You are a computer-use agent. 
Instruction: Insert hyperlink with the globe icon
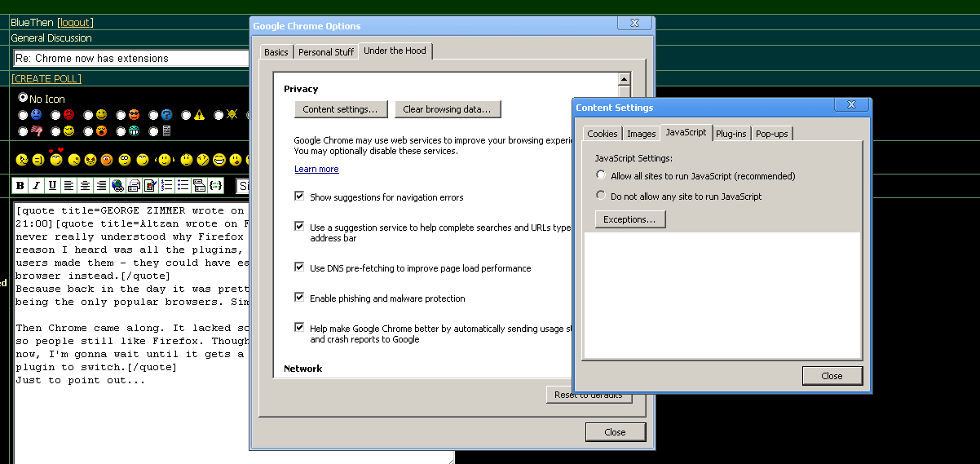click(117, 185)
